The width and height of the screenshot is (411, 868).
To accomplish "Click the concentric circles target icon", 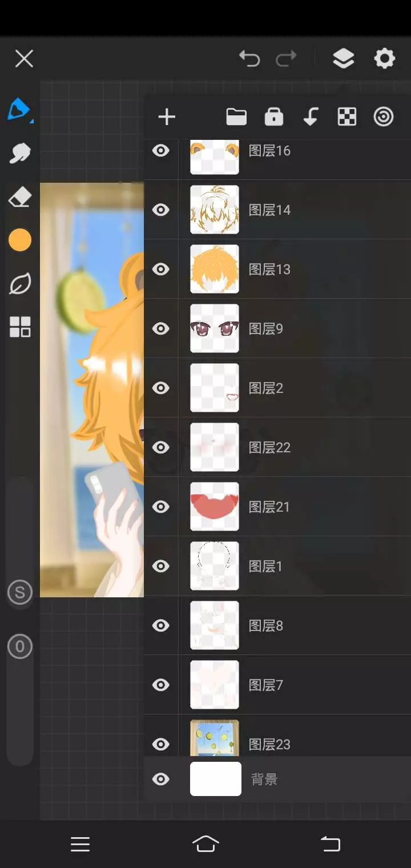I will 384,117.
